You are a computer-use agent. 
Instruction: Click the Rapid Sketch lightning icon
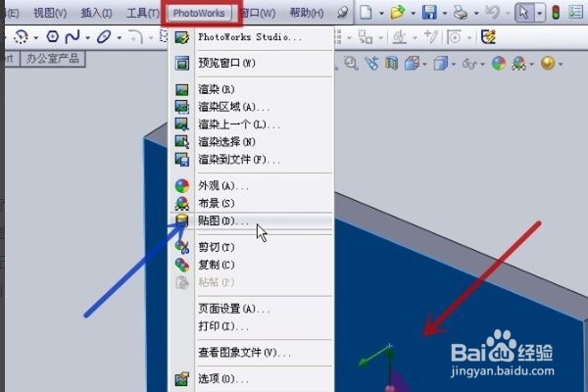pyautogui.click(x=488, y=37)
